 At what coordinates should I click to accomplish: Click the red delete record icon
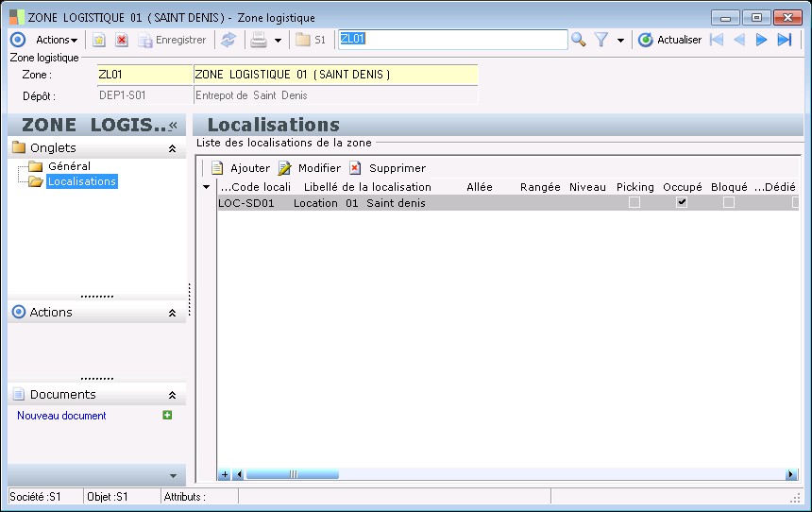tap(122, 40)
